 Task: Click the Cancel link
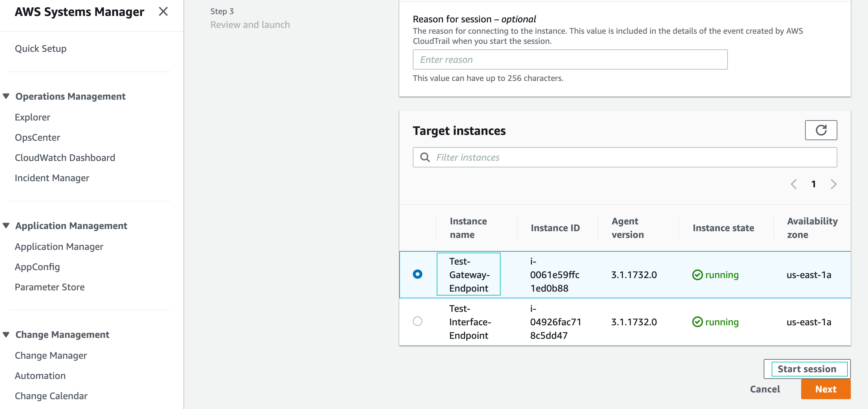[765, 389]
